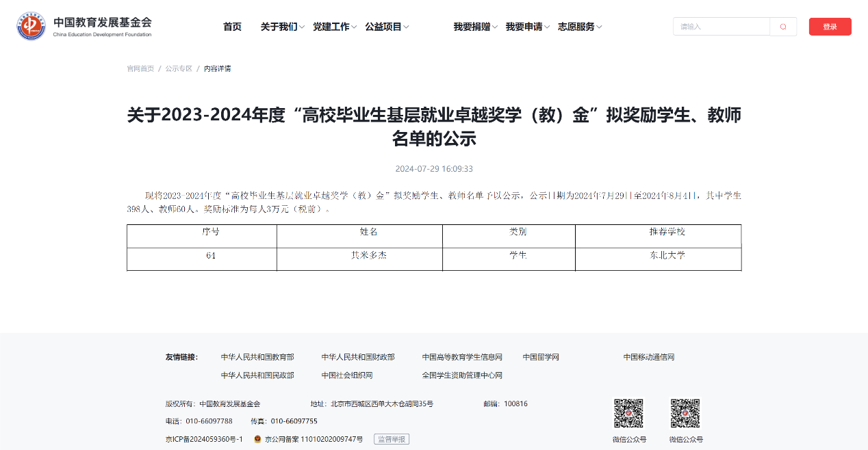Open the 党建工作 dropdown menu
The width and height of the screenshot is (868, 450).
[x=335, y=27]
